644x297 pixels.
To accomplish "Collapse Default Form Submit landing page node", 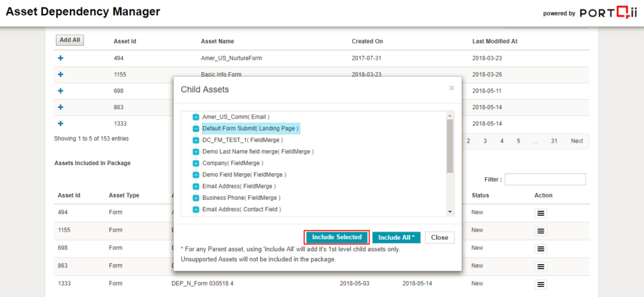I will [196, 128].
